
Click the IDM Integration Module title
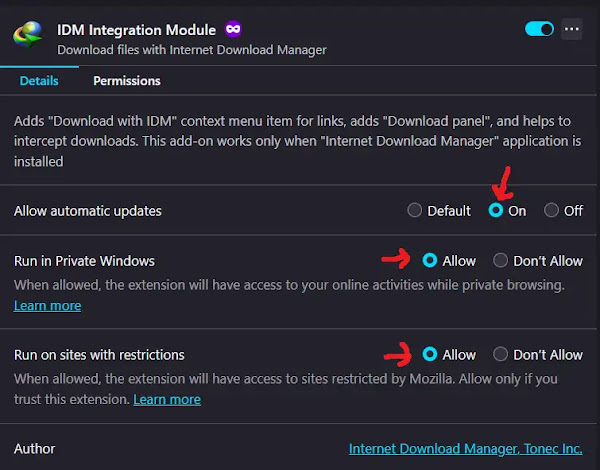(136, 30)
